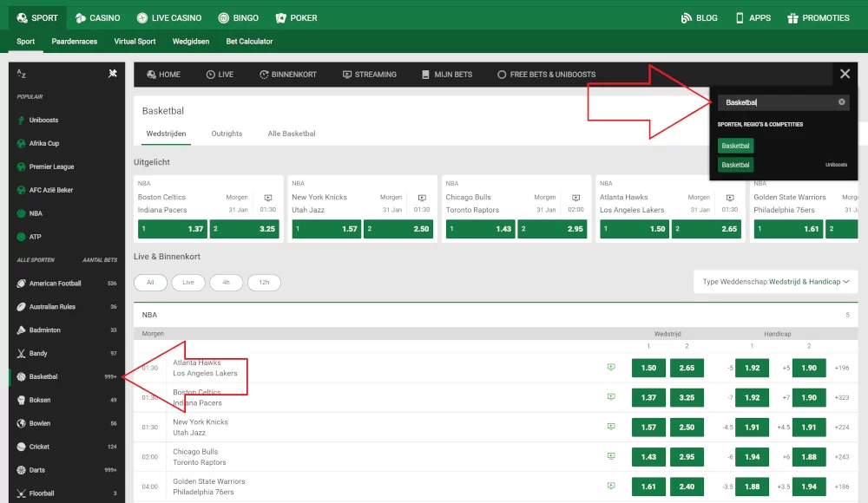Viewport: 868px width, 503px height.
Task: Select the 12h filter pill
Action: click(264, 282)
